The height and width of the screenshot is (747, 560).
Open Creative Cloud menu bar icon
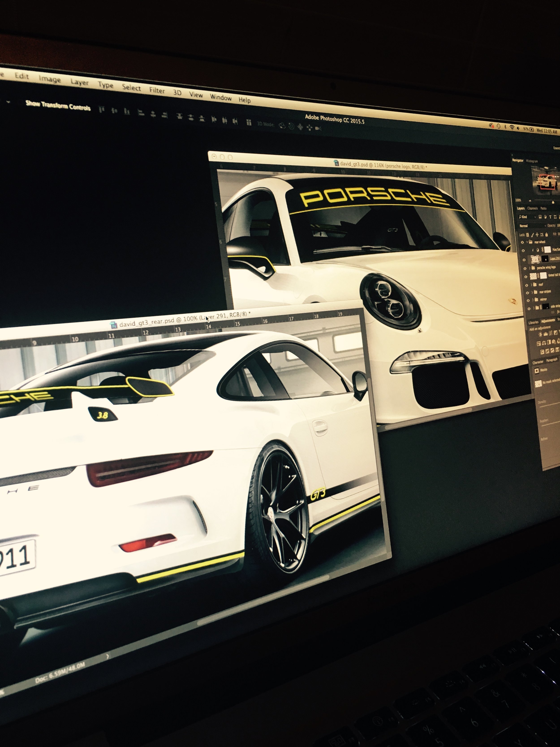(x=491, y=126)
